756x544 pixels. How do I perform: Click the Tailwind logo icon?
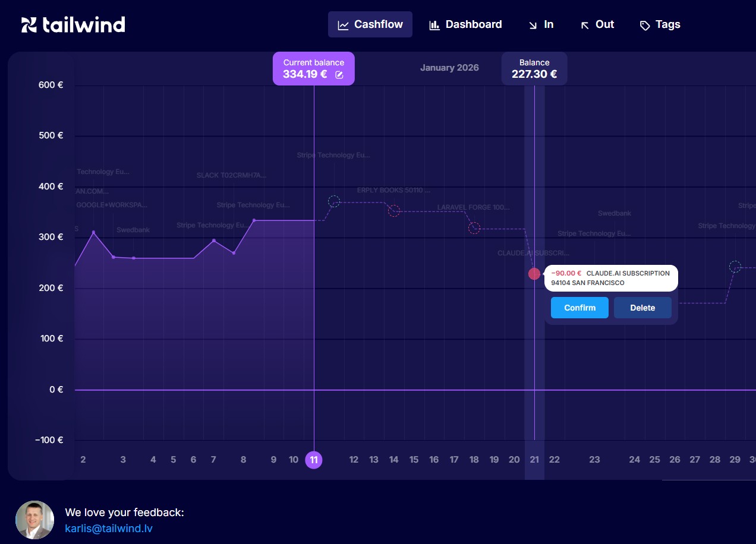29,24
